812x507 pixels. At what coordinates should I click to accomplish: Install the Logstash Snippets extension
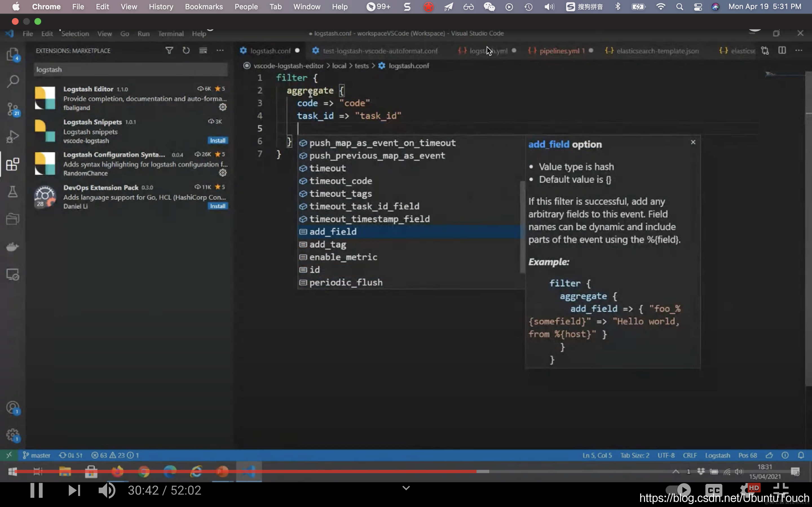pos(217,141)
